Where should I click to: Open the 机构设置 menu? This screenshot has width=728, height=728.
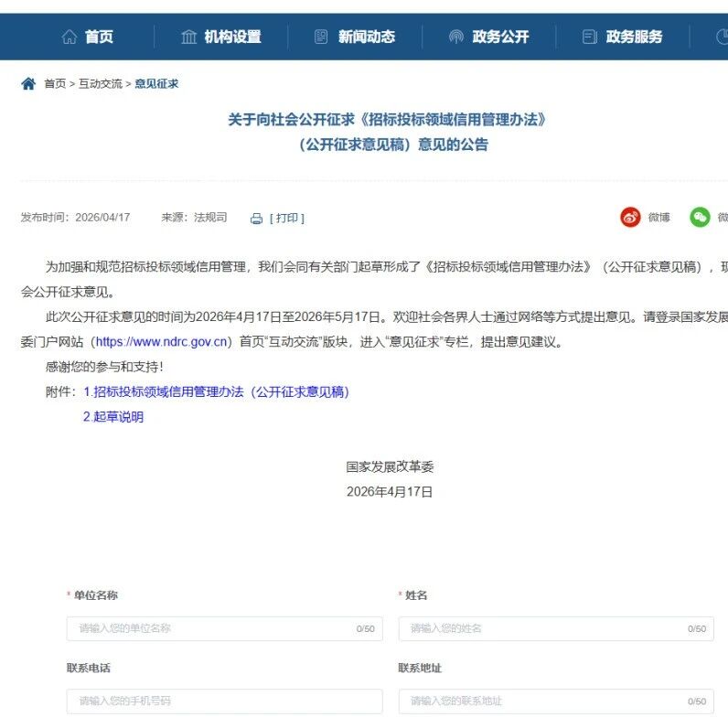(x=232, y=37)
